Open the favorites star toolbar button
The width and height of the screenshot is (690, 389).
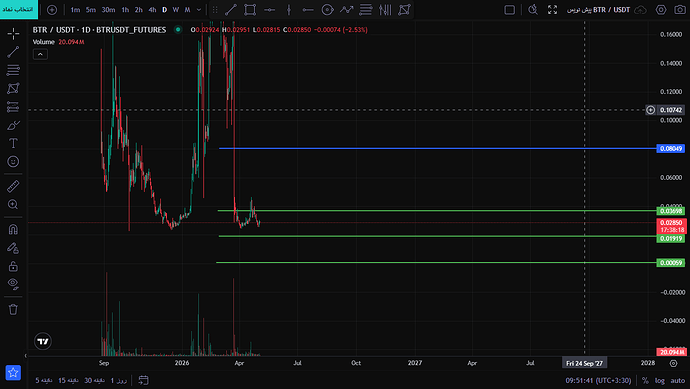[13, 373]
